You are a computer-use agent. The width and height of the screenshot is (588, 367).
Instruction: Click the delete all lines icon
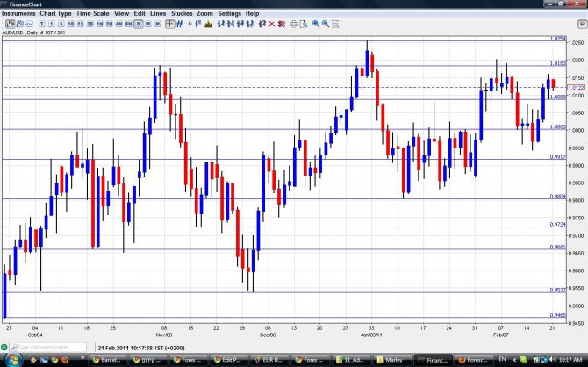pos(281,24)
